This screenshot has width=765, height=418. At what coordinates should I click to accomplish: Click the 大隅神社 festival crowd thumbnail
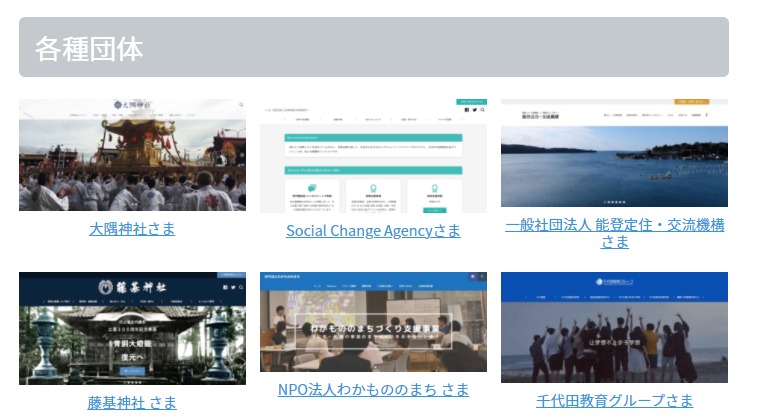coord(132,160)
